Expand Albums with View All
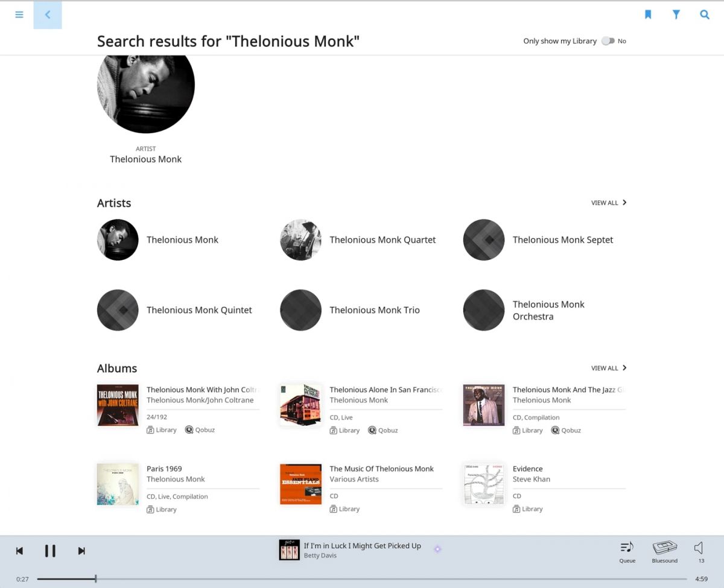This screenshot has height=588, width=724. 609,368
